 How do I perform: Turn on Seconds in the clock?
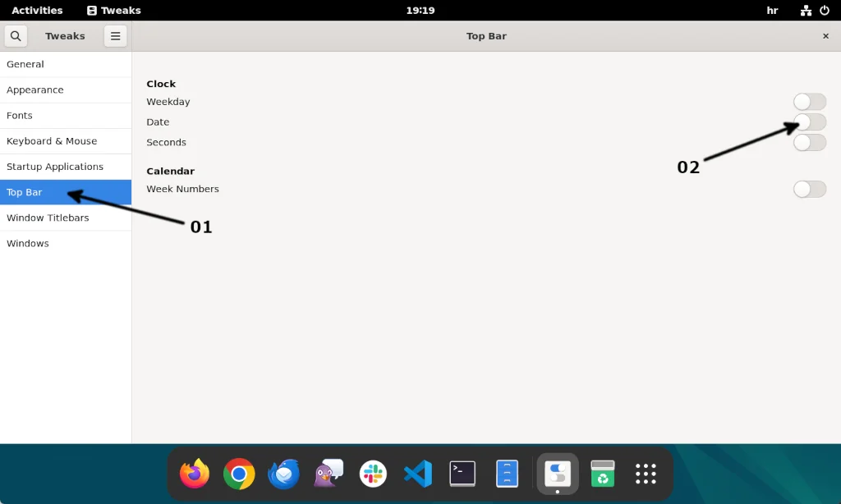coord(809,142)
